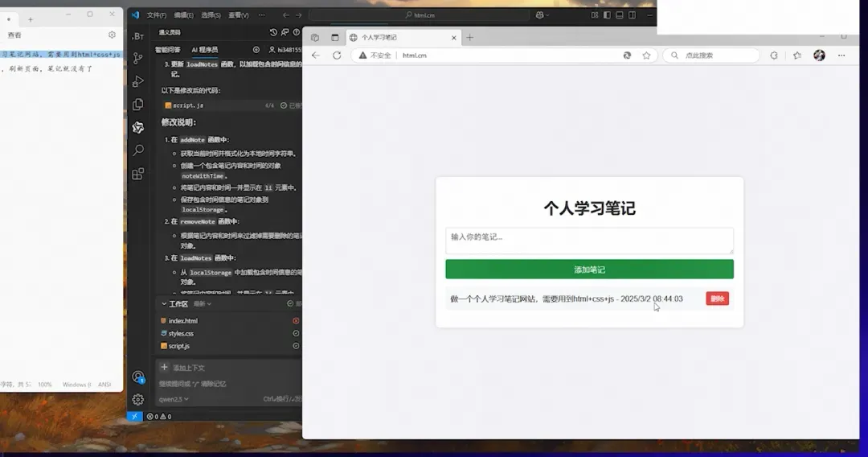Click the remote window indicator in status bar
Image resolution: width=868 pixels, height=457 pixels.
[x=134, y=417]
